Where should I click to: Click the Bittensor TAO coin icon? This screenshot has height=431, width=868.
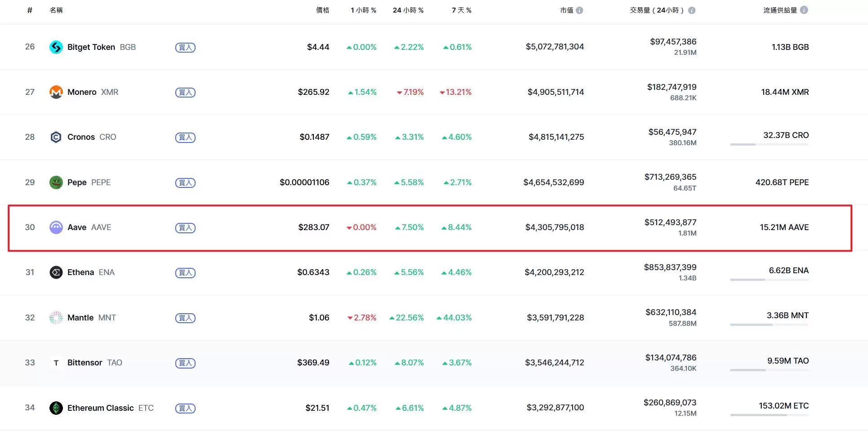click(x=56, y=363)
